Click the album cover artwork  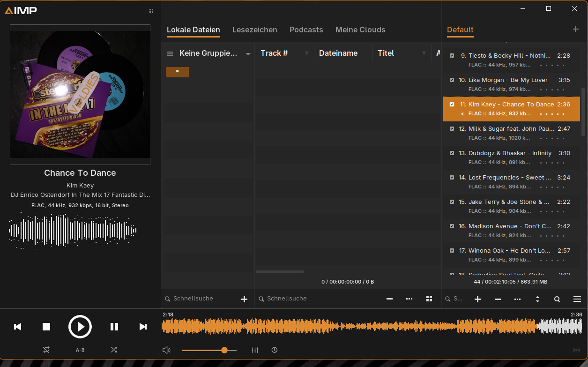pyautogui.click(x=80, y=95)
